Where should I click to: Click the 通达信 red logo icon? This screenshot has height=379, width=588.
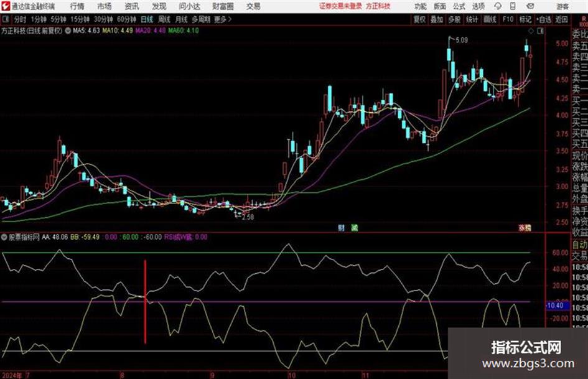6,6
